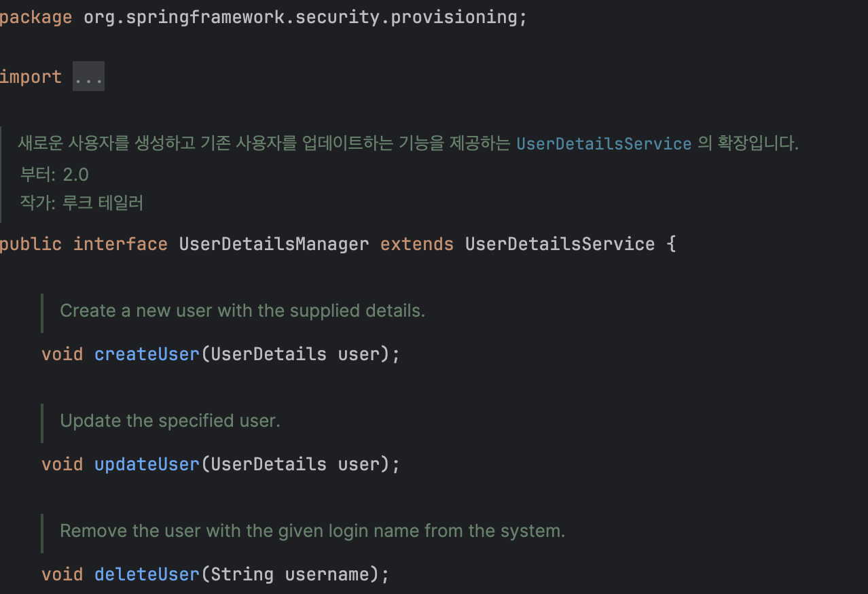Click the 작가: 루크 테일러 author line
The width and height of the screenshot is (868, 594).
[82, 203]
